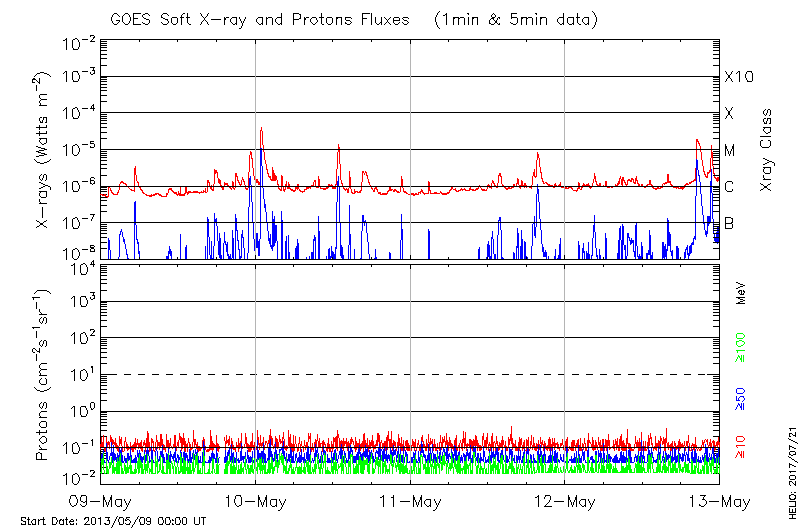Viewport: 800px width, 530px height.
Task: Click the red ≥10 MeV legend label
Action: click(741, 447)
